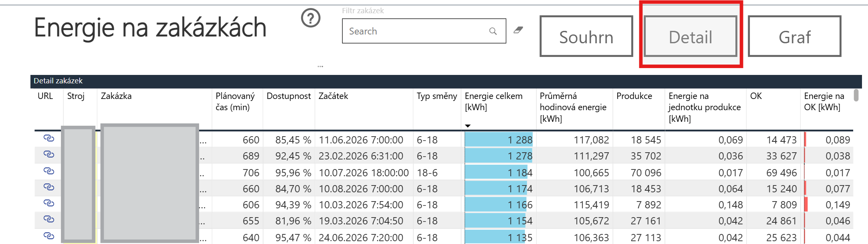Open URL link icon for 10.03.2026 row
The image size is (868, 244).
click(x=49, y=203)
